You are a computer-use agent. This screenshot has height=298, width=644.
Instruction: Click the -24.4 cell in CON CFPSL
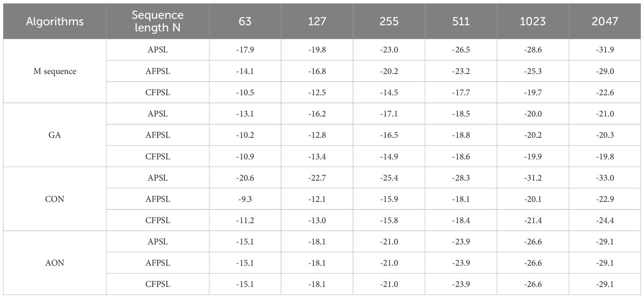pos(604,220)
